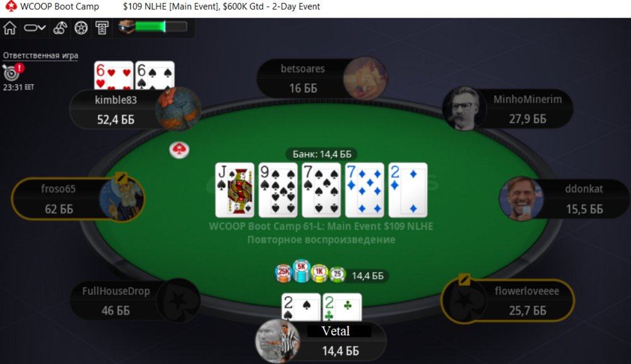Go to the lobby home icon
Image resolution: width=631 pixels, height=364 pixels.
click(9, 28)
